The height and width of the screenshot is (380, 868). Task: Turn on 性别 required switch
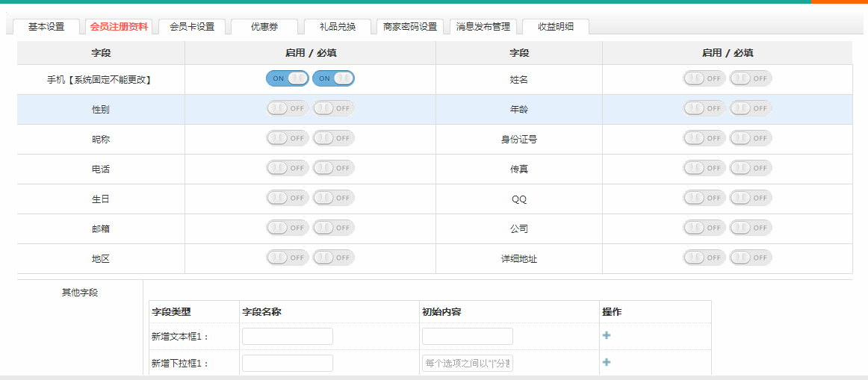(x=334, y=108)
